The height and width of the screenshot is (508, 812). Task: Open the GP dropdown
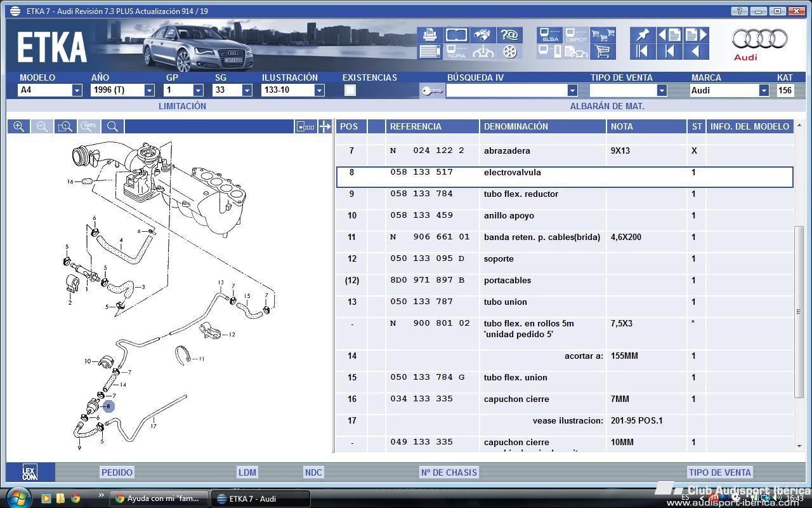click(198, 90)
